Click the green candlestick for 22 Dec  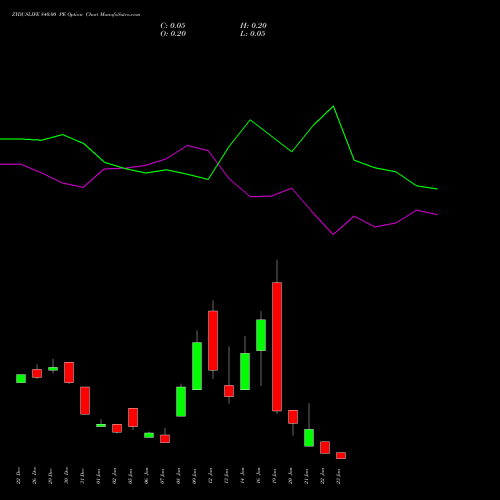[21, 378]
